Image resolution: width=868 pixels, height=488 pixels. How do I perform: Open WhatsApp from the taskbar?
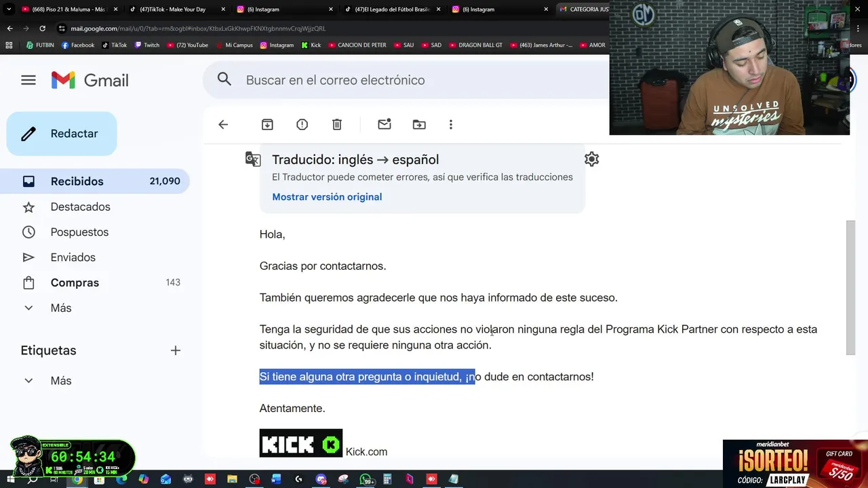(x=366, y=479)
